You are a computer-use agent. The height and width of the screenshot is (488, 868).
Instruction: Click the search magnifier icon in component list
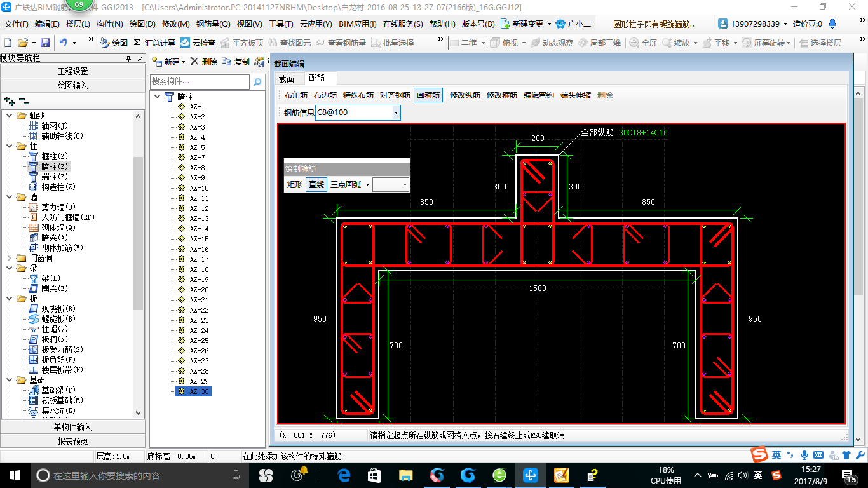(x=257, y=82)
